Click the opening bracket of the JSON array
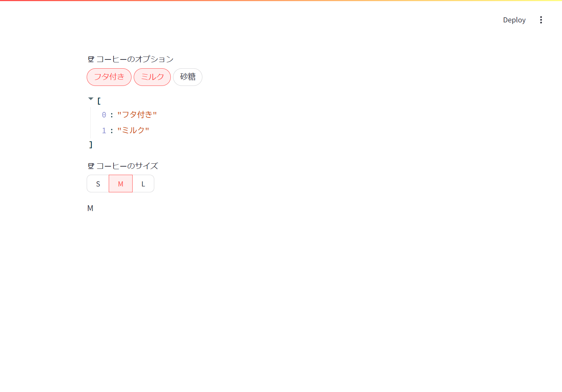The image size is (562, 392). [x=98, y=101]
